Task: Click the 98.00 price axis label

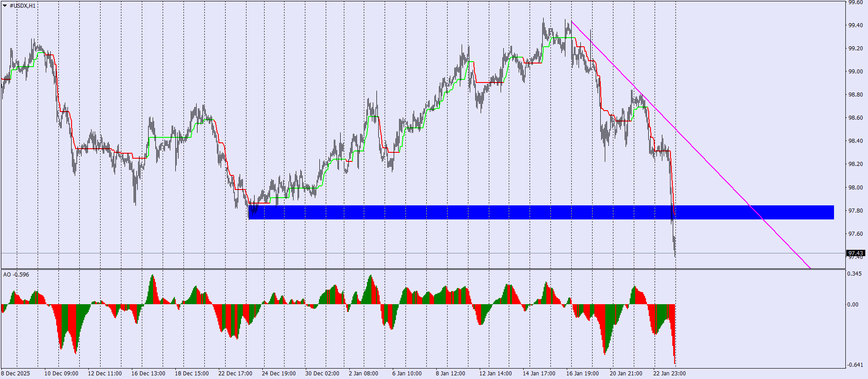Action: click(855, 187)
